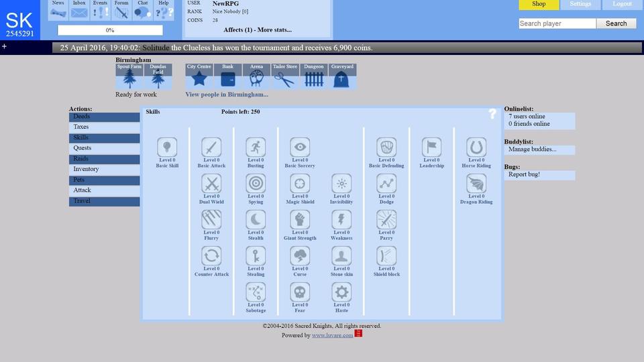The width and height of the screenshot is (644, 362).
Task: Select the Fear skull skill icon
Action: click(300, 292)
